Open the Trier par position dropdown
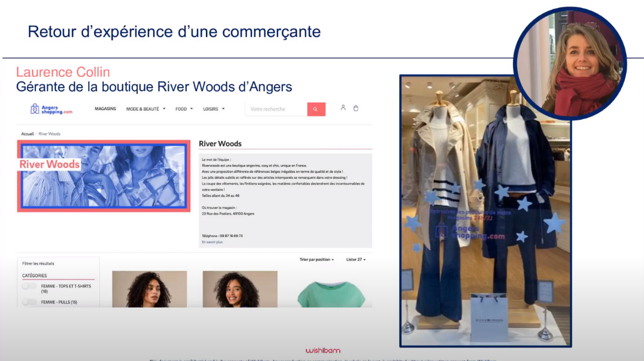Image resolution: width=644 pixels, height=361 pixels. tap(317, 259)
